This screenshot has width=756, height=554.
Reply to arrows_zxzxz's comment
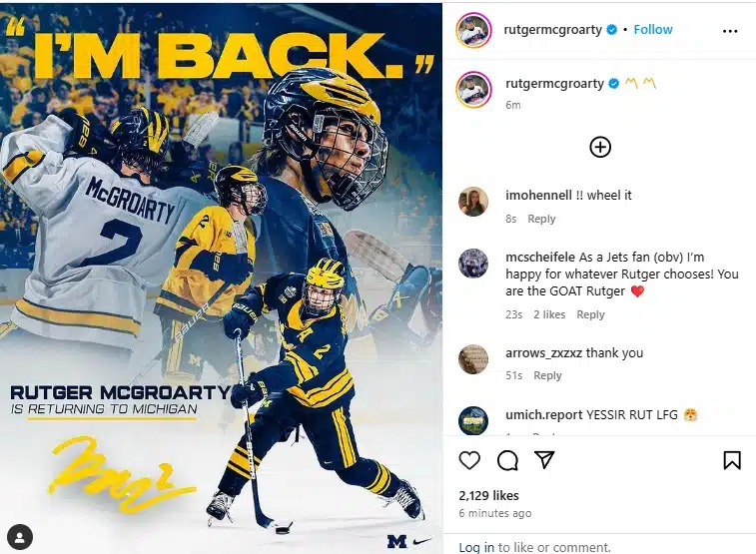point(547,375)
